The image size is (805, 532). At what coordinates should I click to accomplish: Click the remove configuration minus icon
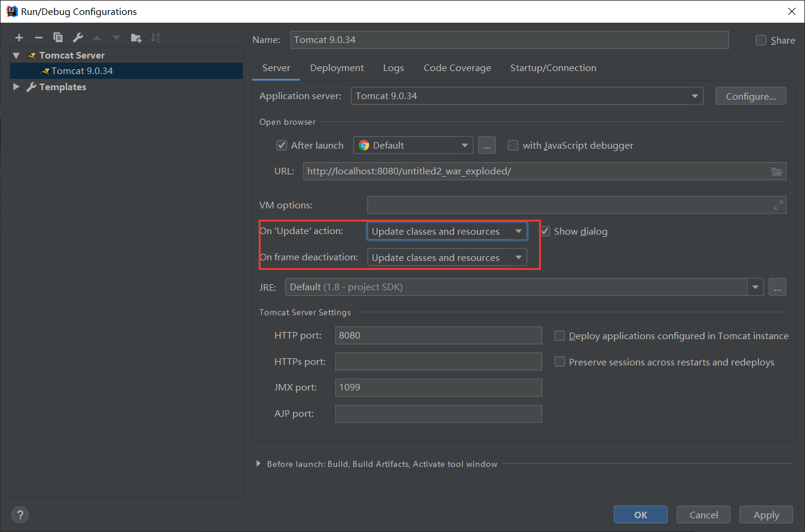[39, 38]
